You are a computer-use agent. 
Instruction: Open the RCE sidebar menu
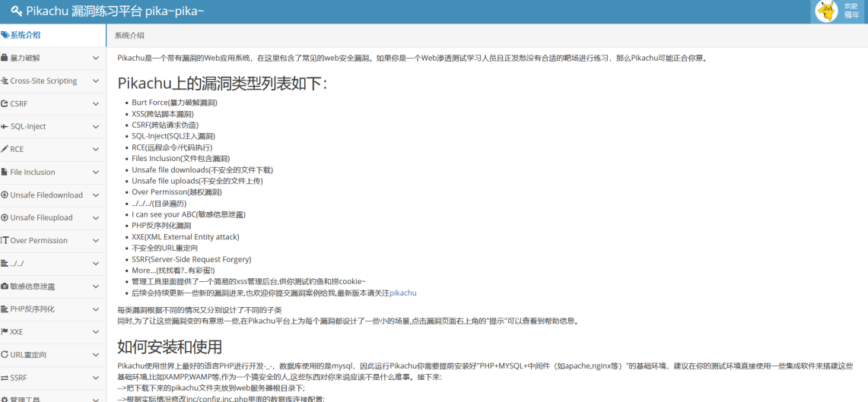tap(52, 149)
